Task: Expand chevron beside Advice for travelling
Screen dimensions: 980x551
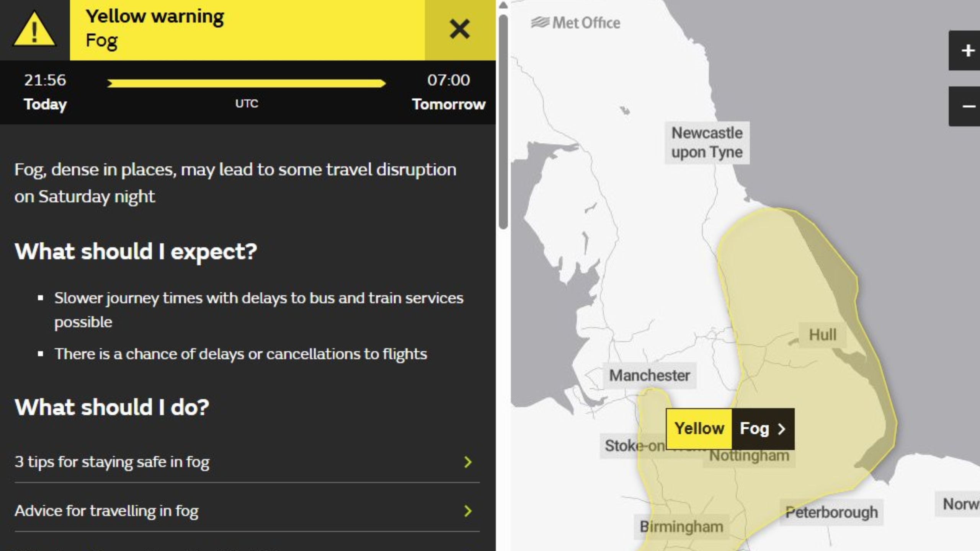Action: (x=468, y=511)
